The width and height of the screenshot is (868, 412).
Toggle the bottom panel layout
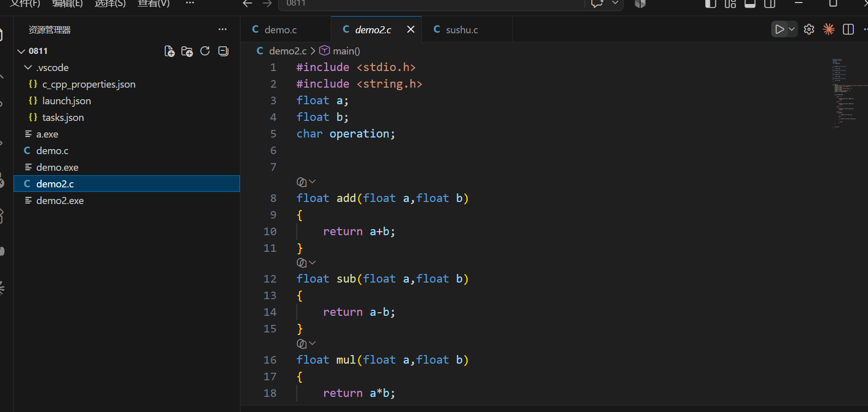point(750,4)
